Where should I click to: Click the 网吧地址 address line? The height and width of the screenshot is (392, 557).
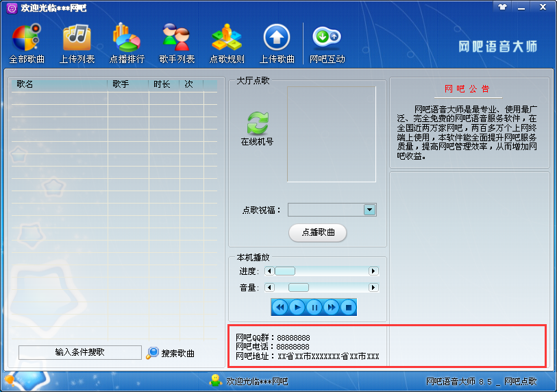tap(307, 356)
